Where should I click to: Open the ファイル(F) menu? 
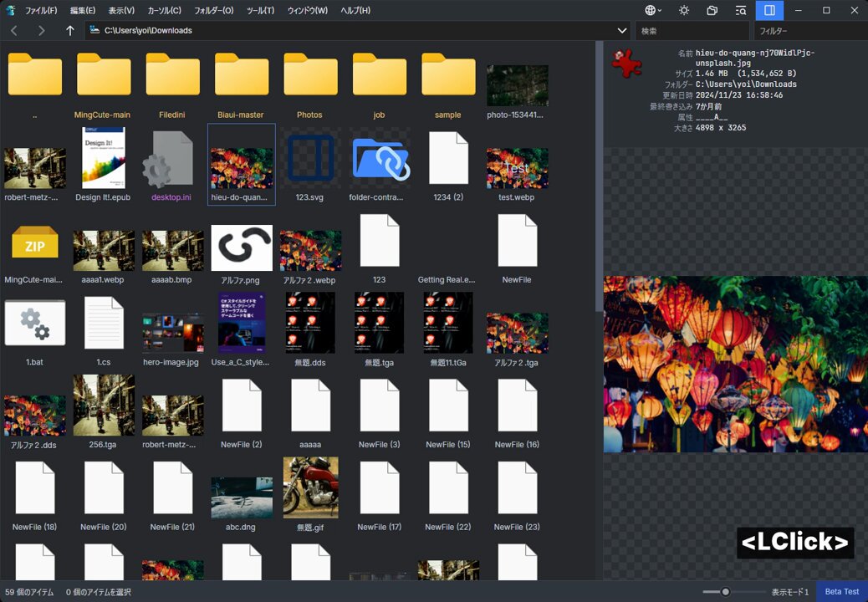coord(41,11)
